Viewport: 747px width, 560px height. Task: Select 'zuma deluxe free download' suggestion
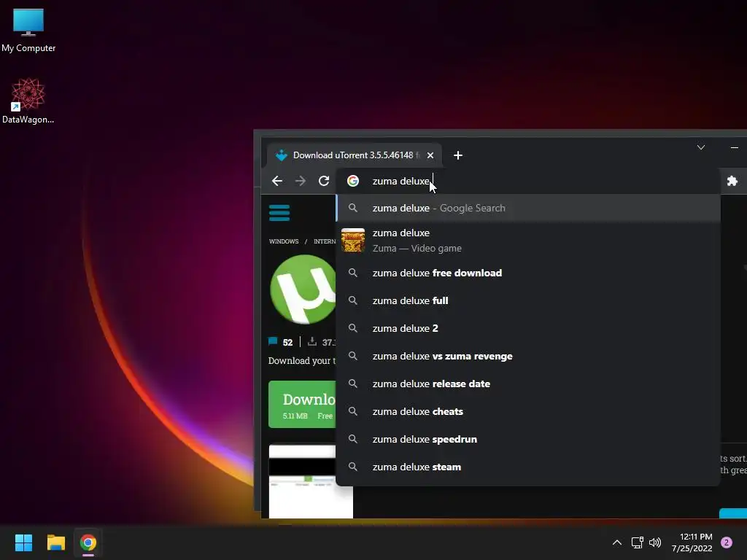pos(528,273)
